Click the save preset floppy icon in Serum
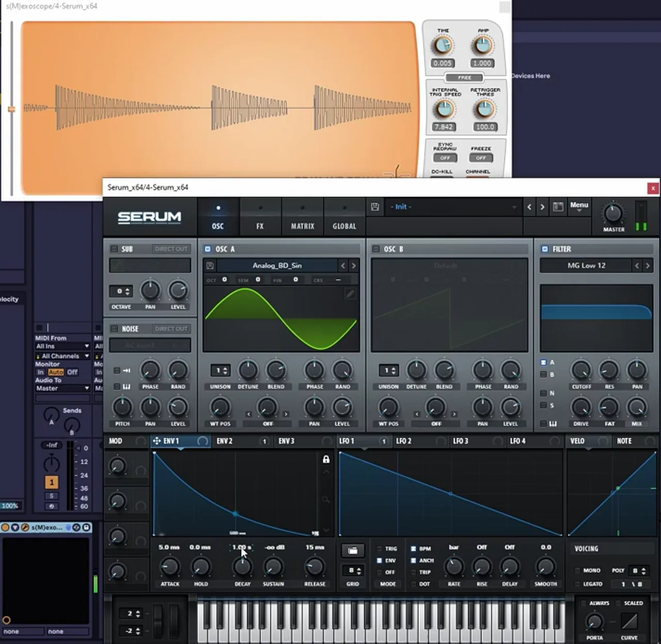Viewport: 661px width, 644px height. click(375, 207)
